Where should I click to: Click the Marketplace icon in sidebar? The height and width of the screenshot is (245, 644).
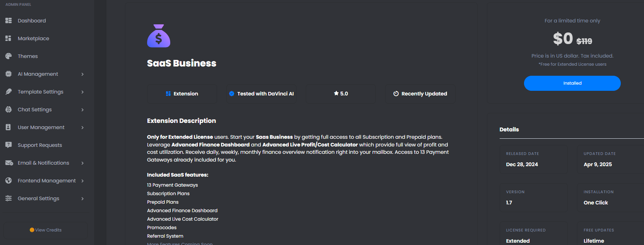(x=9, y=38)
